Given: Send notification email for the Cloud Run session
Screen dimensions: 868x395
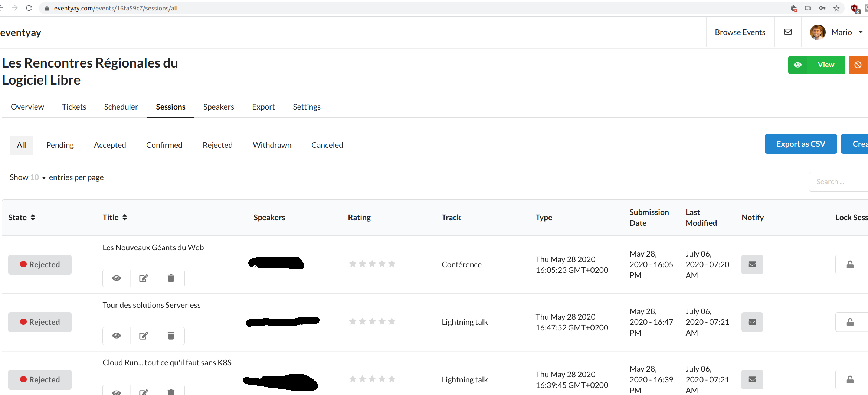Looking at the screenshot, I should click(752, 380).
